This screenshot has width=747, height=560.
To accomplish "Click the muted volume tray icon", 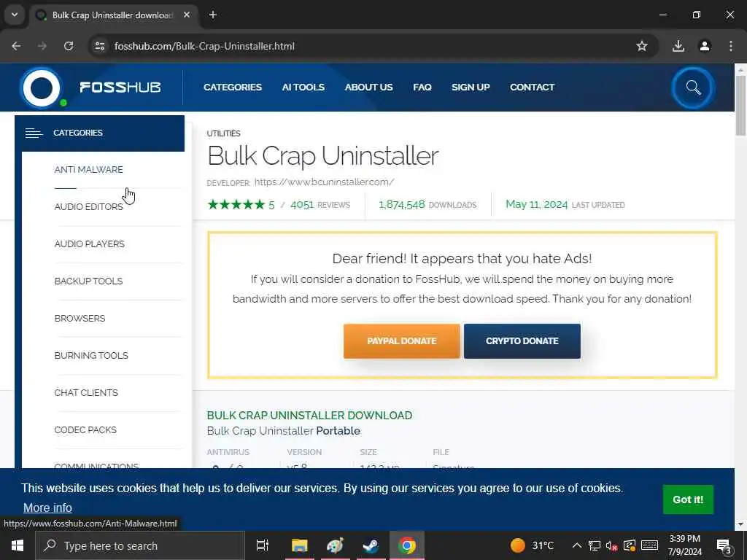I will click(x=612, y=545).
